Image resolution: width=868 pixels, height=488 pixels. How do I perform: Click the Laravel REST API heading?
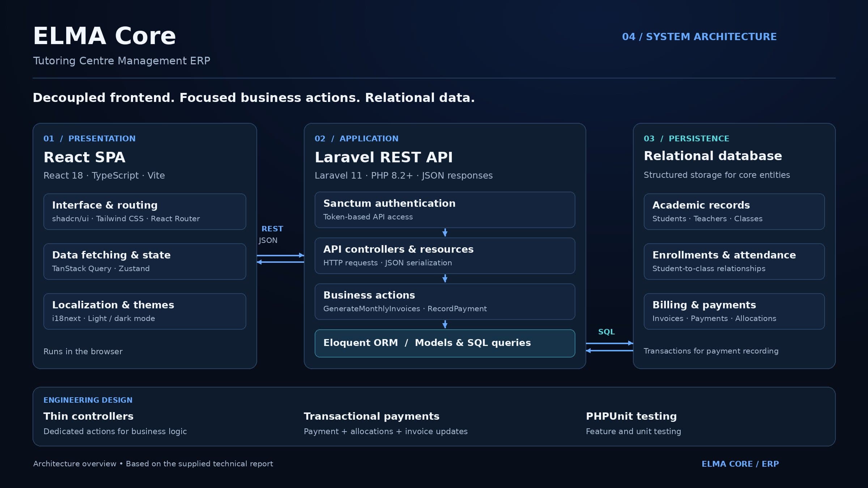383,157
